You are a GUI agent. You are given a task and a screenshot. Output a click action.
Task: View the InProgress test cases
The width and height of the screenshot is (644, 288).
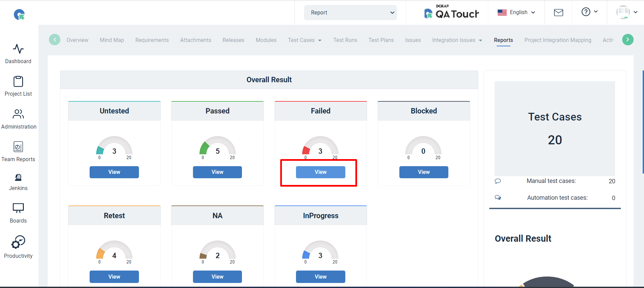[x=320, y=277]
